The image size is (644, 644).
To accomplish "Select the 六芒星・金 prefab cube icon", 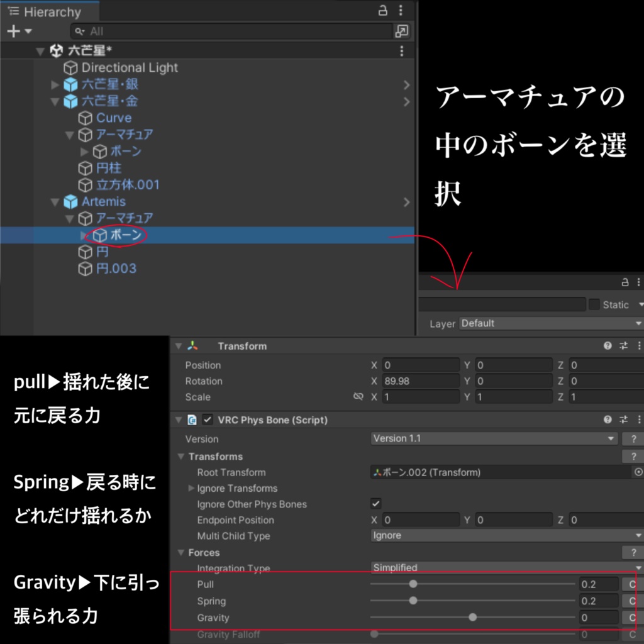I will tap(70, 101).
